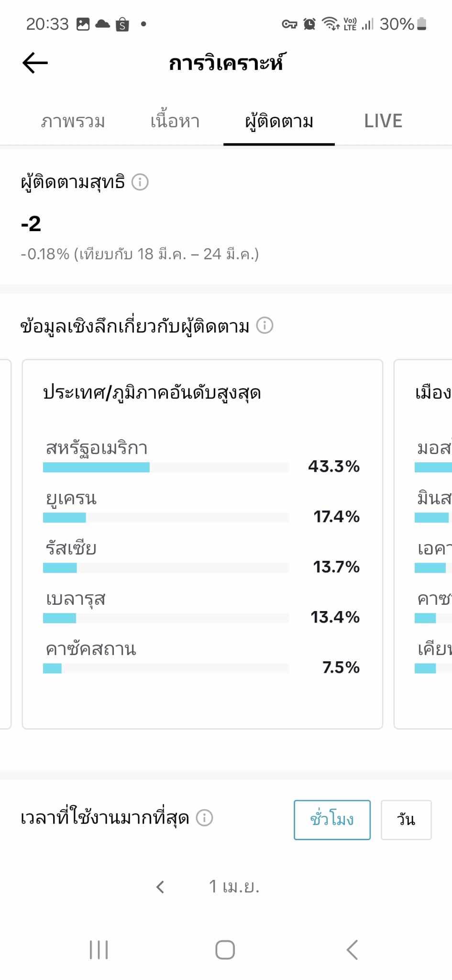Switch to the ภาพรวม tab

(73, 121)
